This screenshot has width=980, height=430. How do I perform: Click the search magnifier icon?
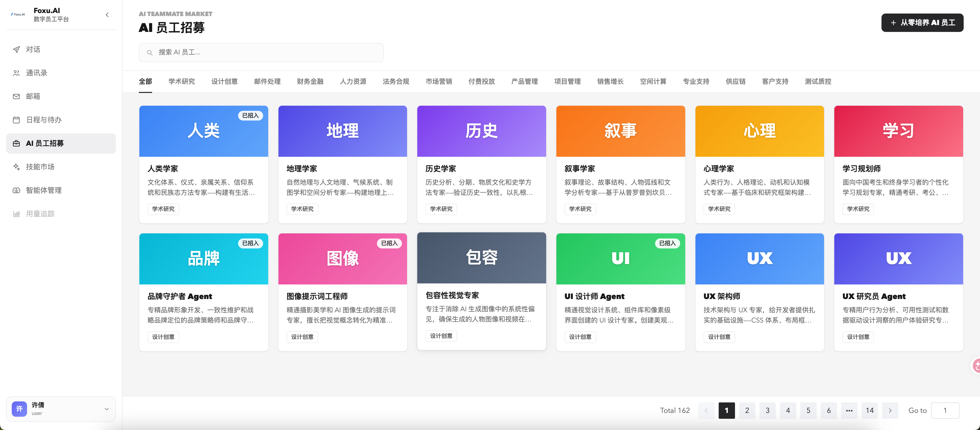pyautogui.click(x=150, y=53)
